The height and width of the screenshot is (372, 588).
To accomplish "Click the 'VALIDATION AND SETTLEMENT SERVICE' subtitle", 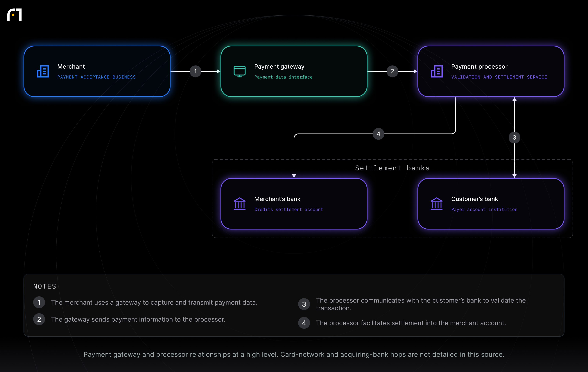I will coord(499,77).
